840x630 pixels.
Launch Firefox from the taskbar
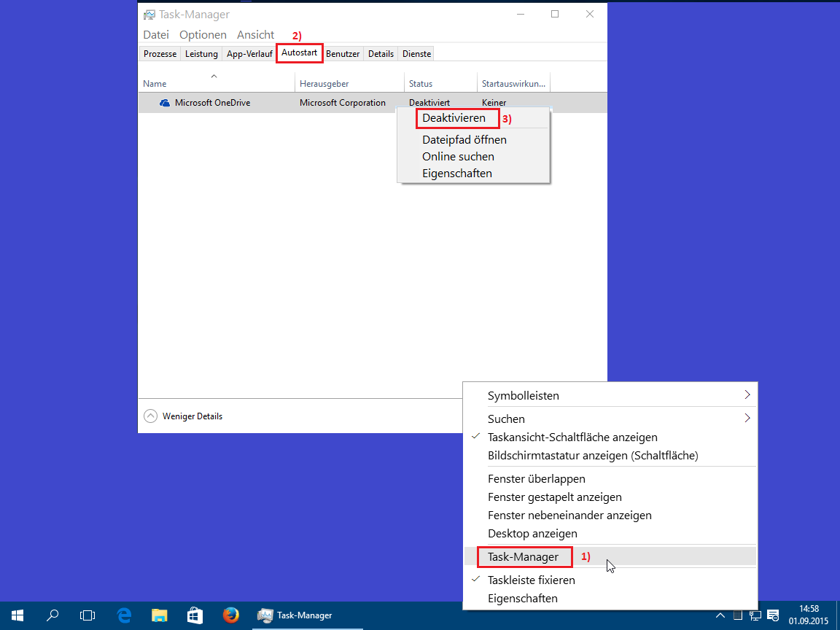coord(231,615)
